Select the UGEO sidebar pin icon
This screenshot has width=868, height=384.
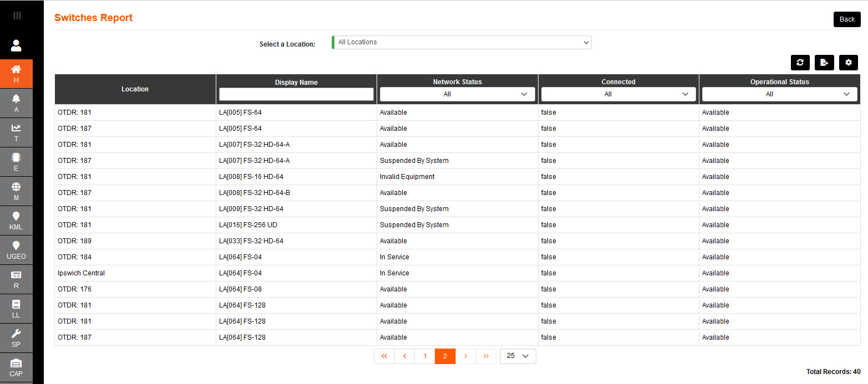tap(16, 250)
